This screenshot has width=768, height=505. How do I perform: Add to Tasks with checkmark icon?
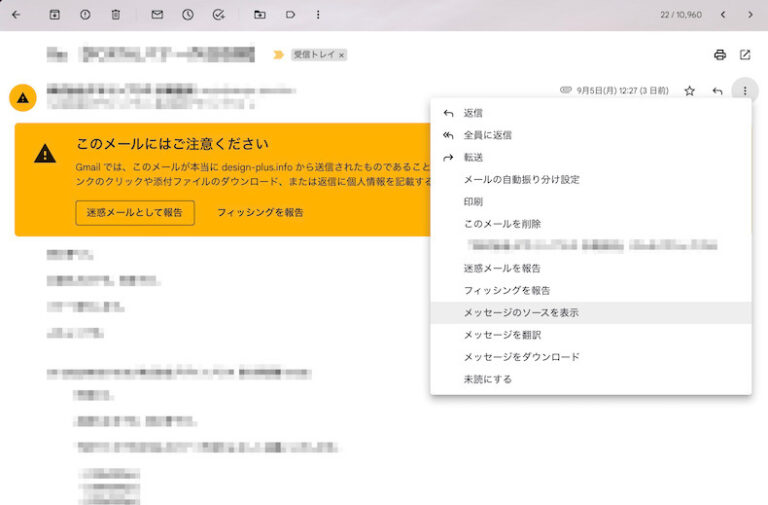coord(218,15)
